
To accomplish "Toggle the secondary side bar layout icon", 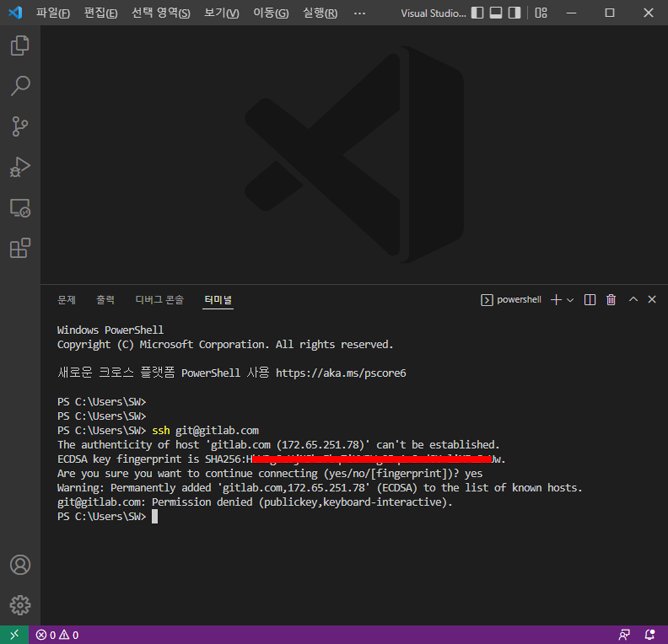I will coord(515,12).
